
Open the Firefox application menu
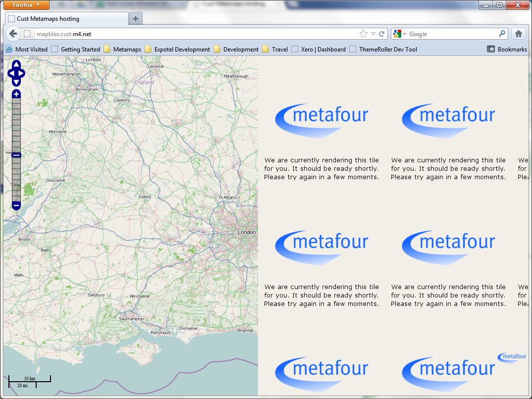tap(26, 5)
